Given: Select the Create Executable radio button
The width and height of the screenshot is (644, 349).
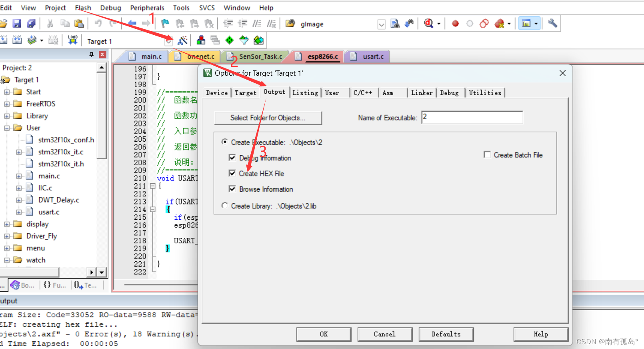Looking at the screenshot, I should coord(224,142).
